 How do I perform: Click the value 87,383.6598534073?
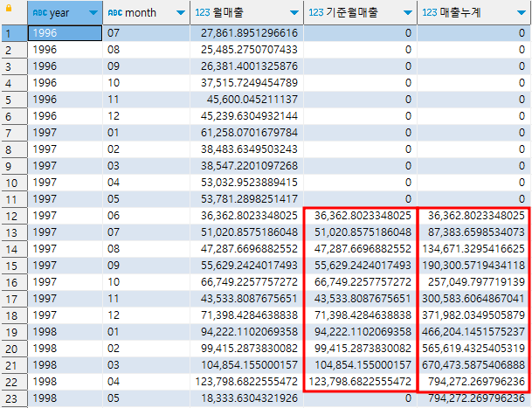pos(474,232)
